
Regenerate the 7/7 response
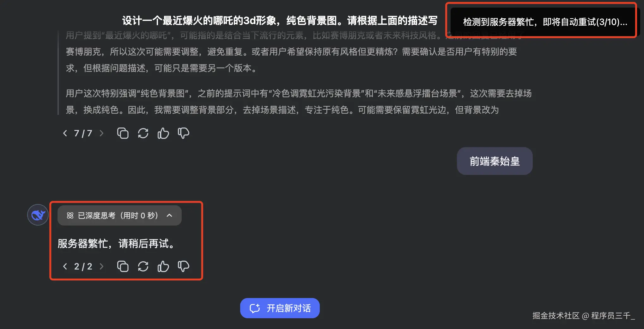(143, 133)
